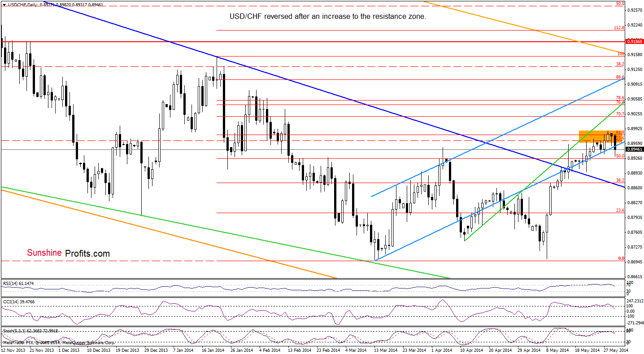This screenshot has width=644, height=354.
Task: Click the 70.7 Fibonacci level label
Action: coord(620,114)
